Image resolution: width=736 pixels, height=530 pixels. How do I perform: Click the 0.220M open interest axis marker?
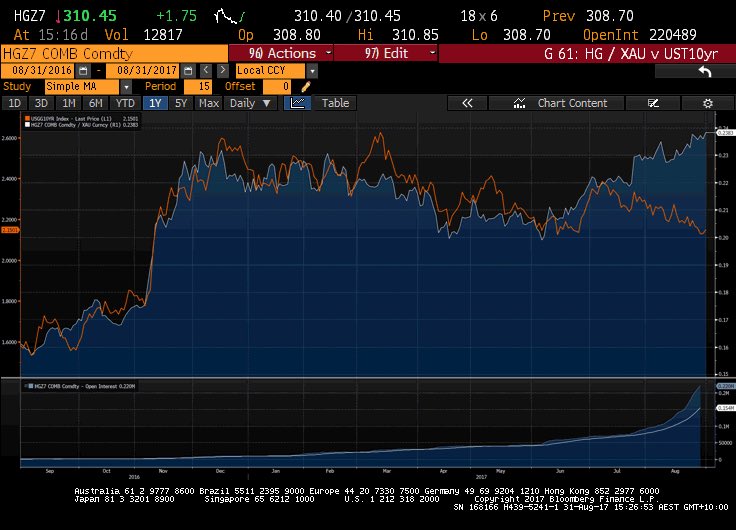pos(725,386)
